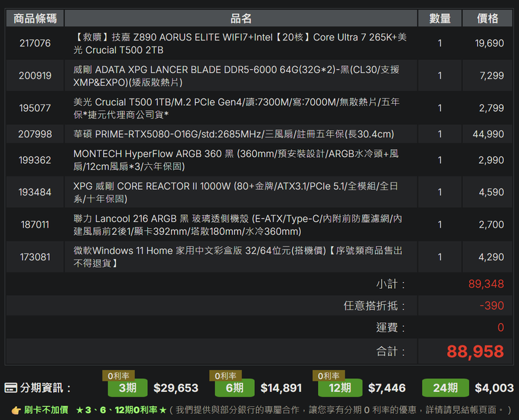Click the 合計 label
Screen dimensions: 519x420
tap(391, 351)
